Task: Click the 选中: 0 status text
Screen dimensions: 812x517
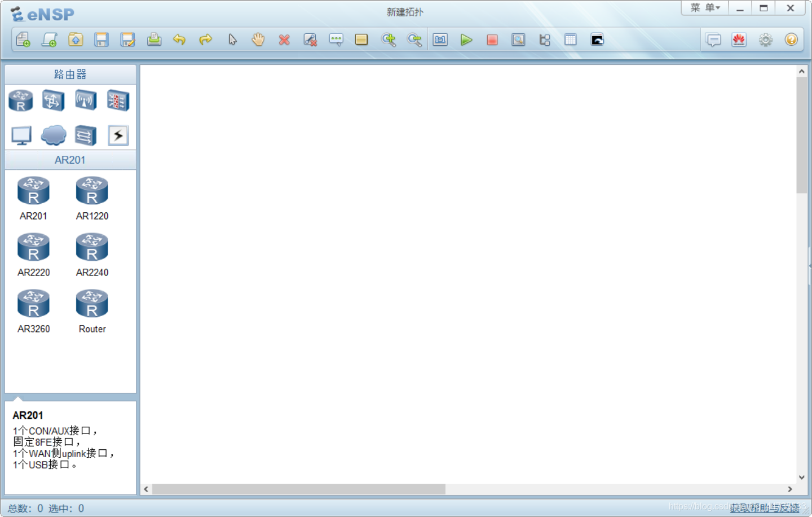Action: coord(66,509)
